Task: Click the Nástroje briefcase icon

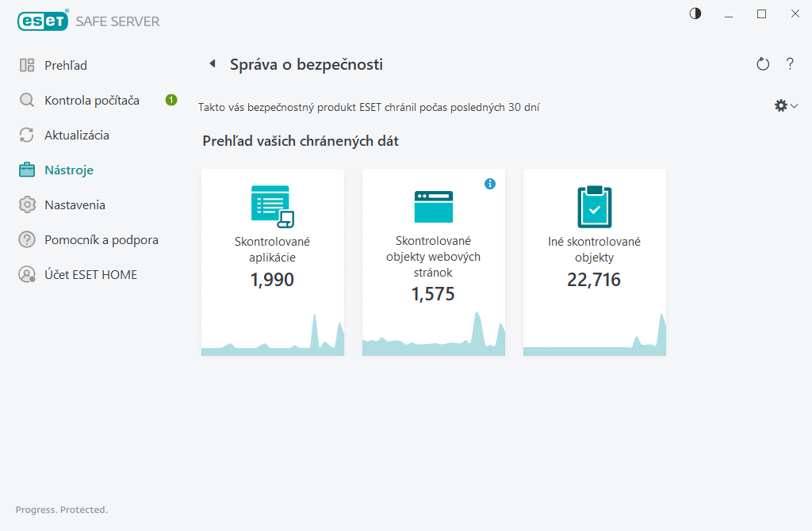Action: [27, 170]
